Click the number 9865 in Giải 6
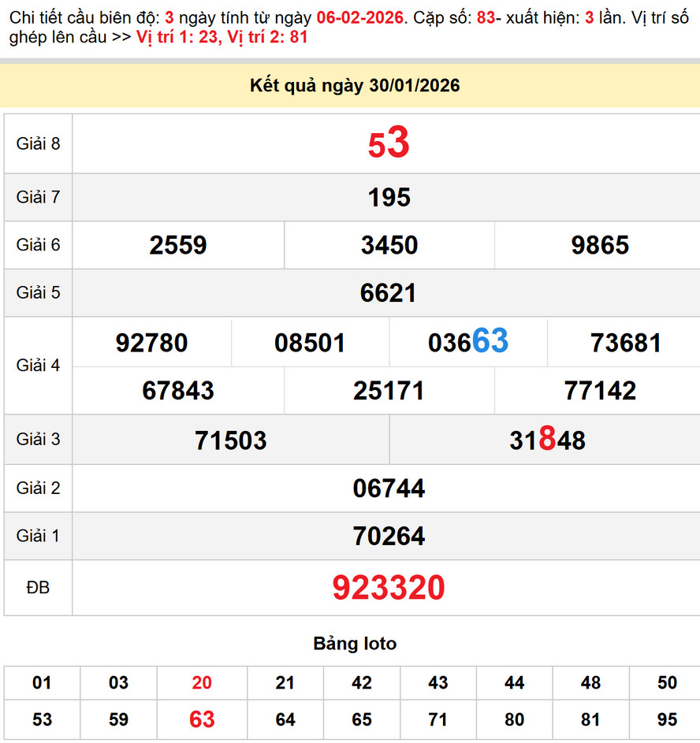700x743 pixels. (x=600, y=245)
